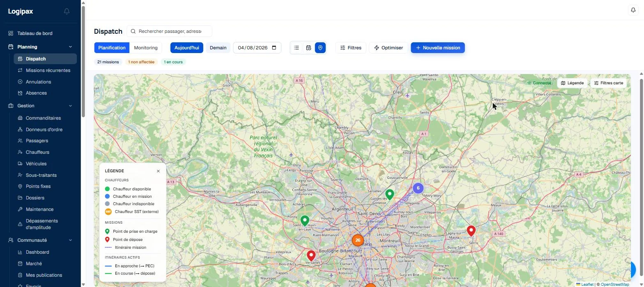Click red drop-off marker near Serris
The width and height of the screenshot is (644, 287).
[471, 231]
